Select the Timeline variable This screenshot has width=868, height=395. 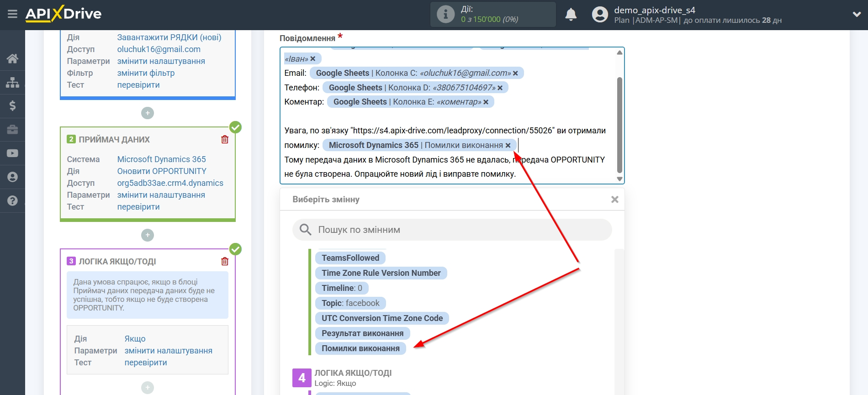coord(342,288)
